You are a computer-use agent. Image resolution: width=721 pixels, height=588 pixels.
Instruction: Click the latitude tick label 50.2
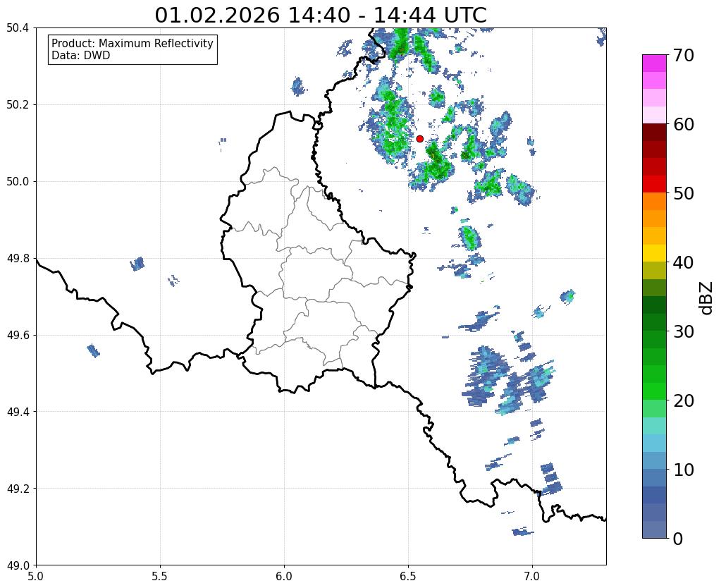point(18,105)
